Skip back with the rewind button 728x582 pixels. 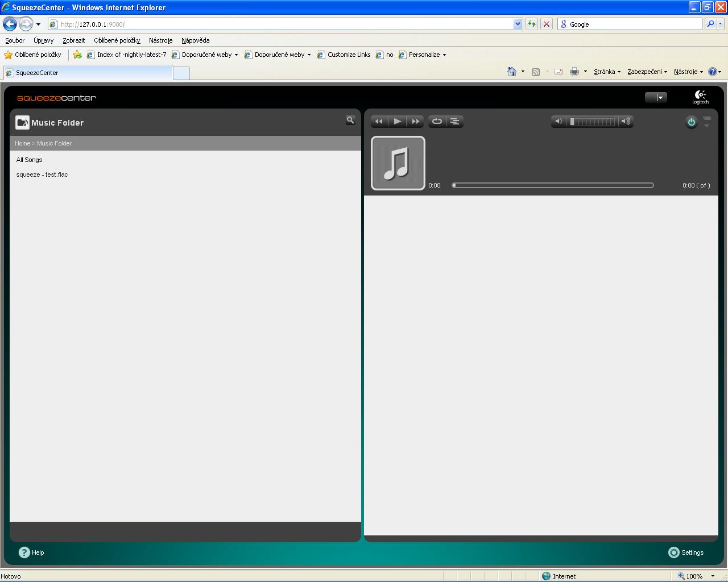click(x=379, y=122)
